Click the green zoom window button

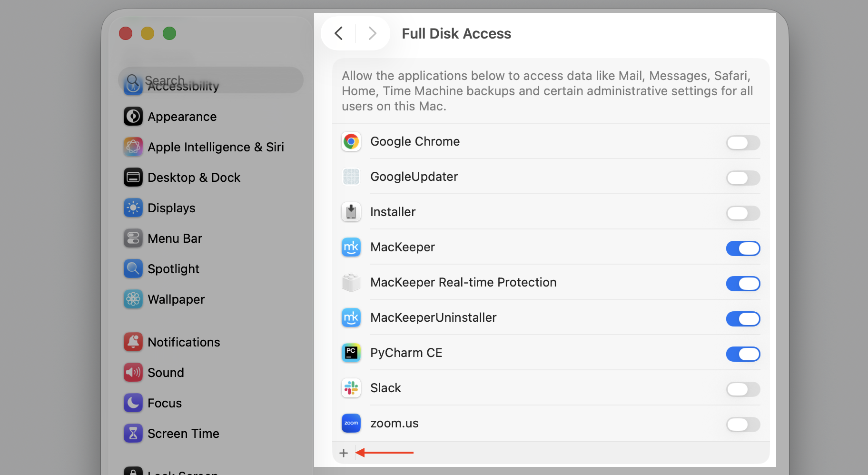(x=169, y=33)
